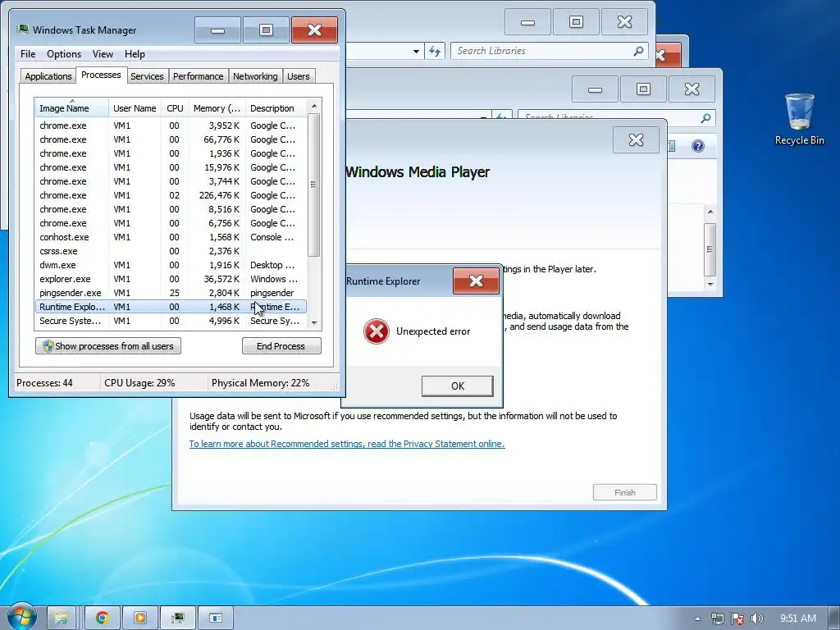
Task: Open the Networking tab
Action: (x=255, y=76)
